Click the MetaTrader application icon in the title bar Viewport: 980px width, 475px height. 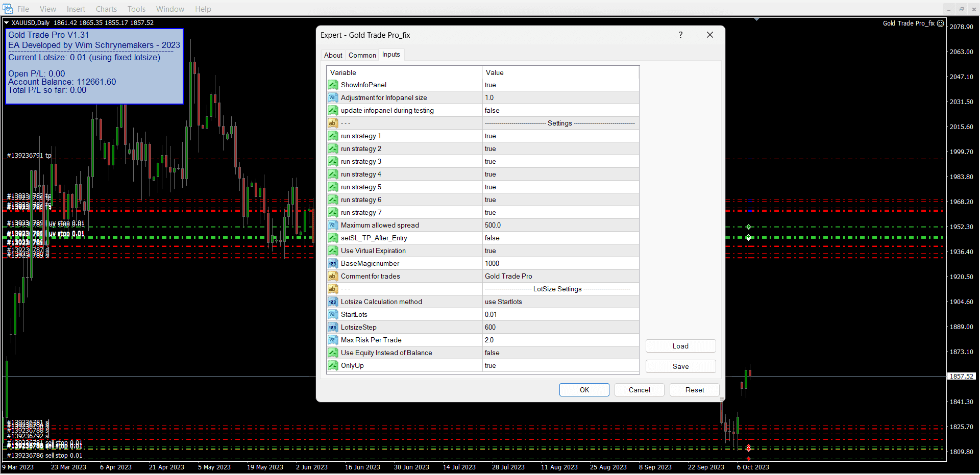[x=8, y=9]
